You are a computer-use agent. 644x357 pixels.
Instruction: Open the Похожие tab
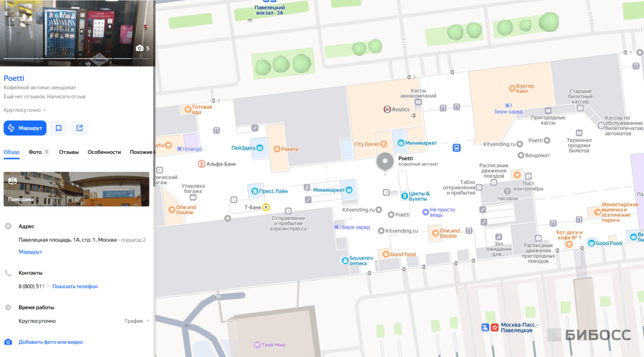pyautogui.click(x=141, y=152)
